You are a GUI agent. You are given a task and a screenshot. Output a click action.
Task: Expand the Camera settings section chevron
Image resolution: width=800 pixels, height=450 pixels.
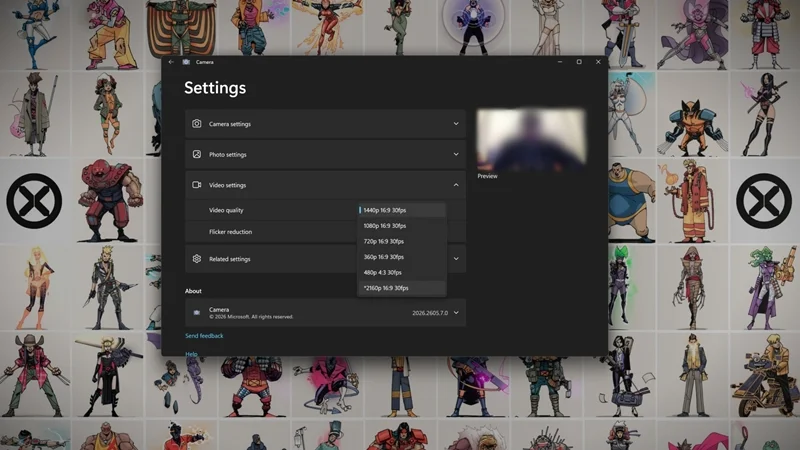[456, 123]
